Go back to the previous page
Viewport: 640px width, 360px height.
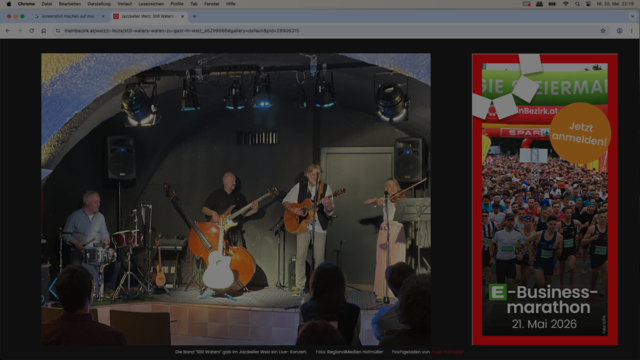(x=8, y=31)
